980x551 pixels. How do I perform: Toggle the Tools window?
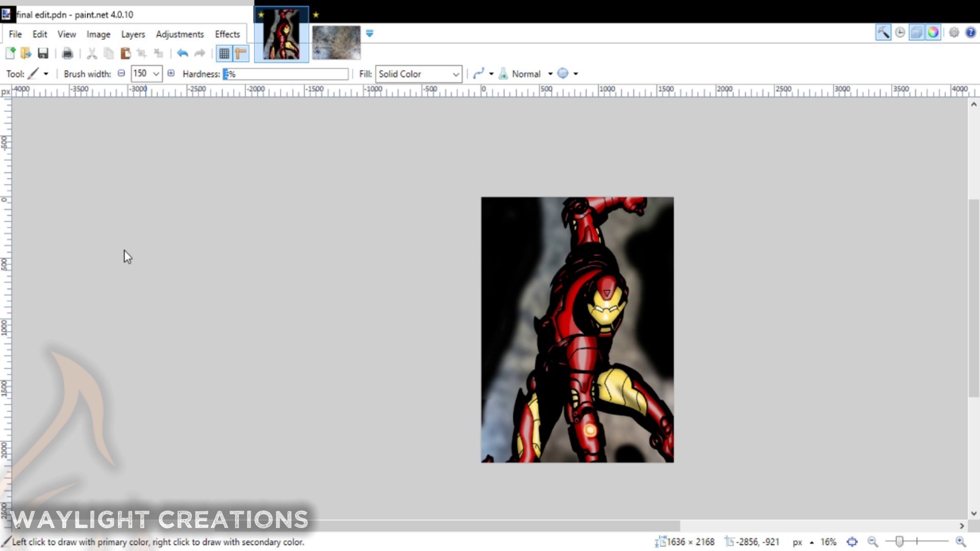[883, 33]
